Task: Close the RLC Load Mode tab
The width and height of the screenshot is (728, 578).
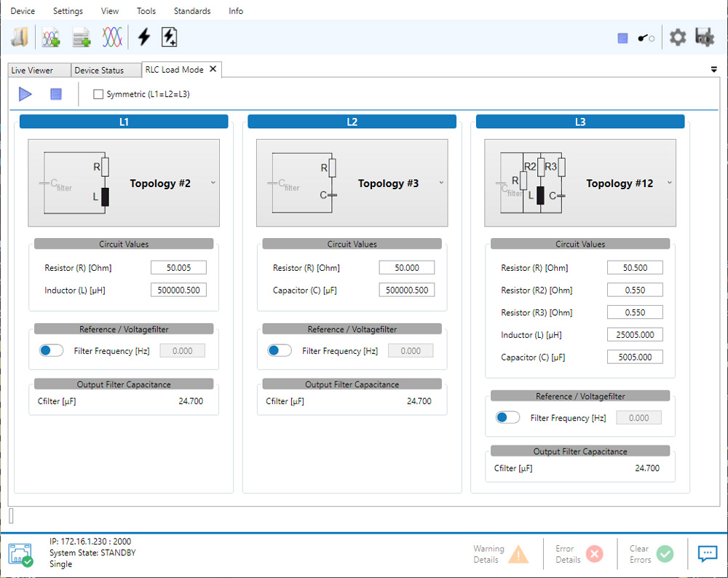Action: [x=213, y=69]
